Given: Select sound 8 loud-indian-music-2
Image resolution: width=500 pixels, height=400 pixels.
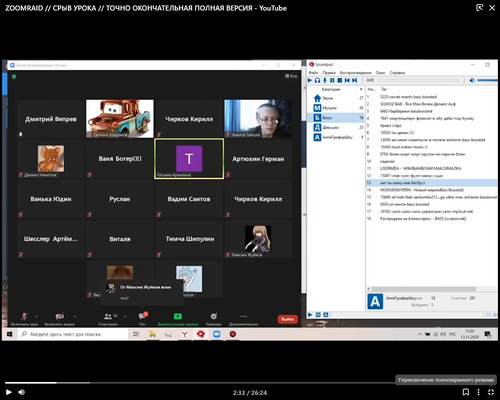Looking at the screenshot, I should [x=432, y=147].
